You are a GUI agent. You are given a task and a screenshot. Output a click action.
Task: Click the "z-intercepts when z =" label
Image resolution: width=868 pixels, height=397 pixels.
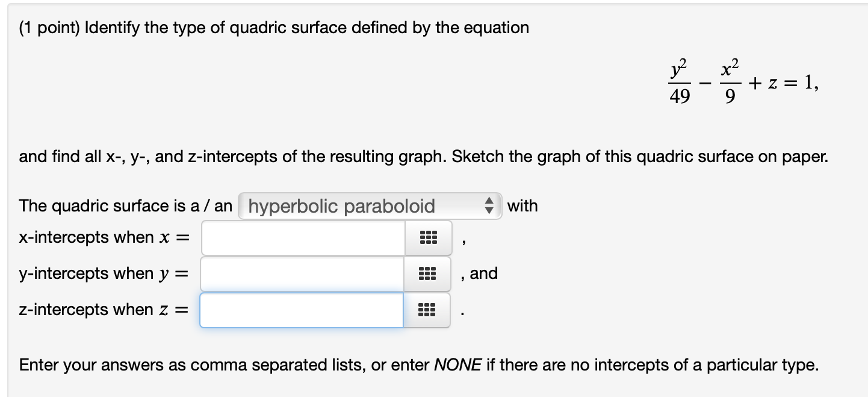(104, 310)
